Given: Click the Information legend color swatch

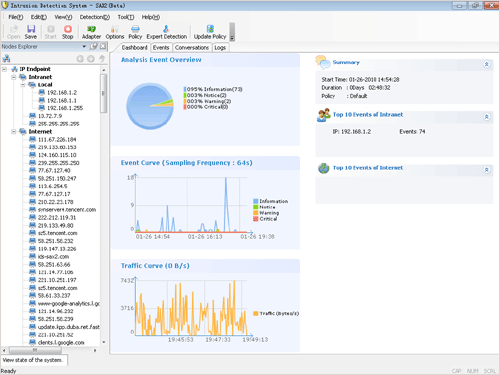Looking at the screenshot, I should tap(255, 201).
